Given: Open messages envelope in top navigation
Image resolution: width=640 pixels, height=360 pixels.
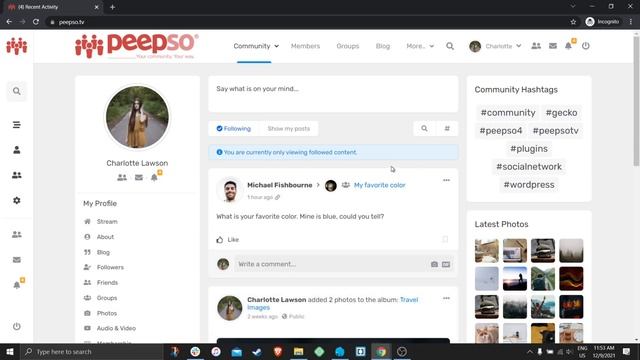Looking at the screenshot, I should pyautogui.click(x=553, y=46).
